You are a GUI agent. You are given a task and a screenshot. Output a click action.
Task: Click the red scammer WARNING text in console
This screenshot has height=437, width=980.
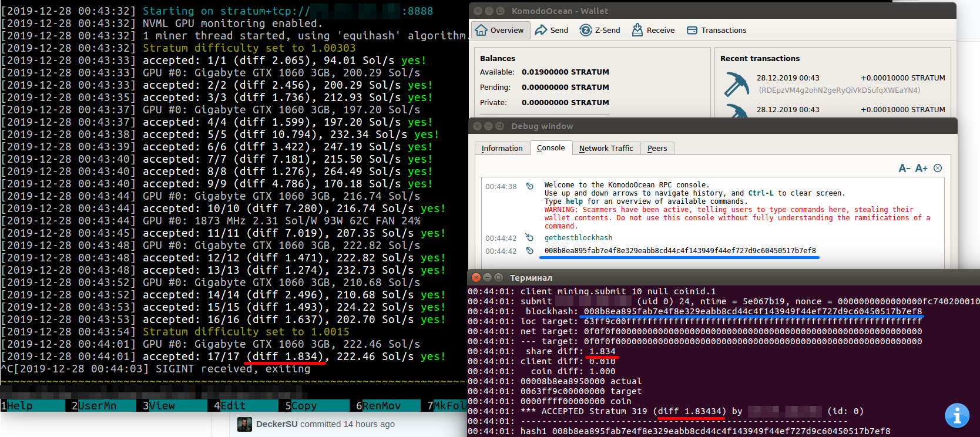[737, 218]
